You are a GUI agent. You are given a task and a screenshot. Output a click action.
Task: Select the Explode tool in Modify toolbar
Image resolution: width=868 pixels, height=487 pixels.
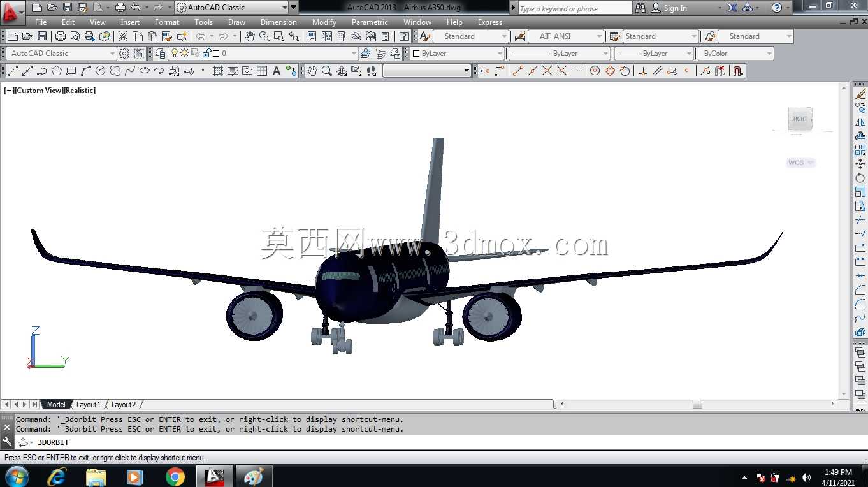tap(860, 332)
